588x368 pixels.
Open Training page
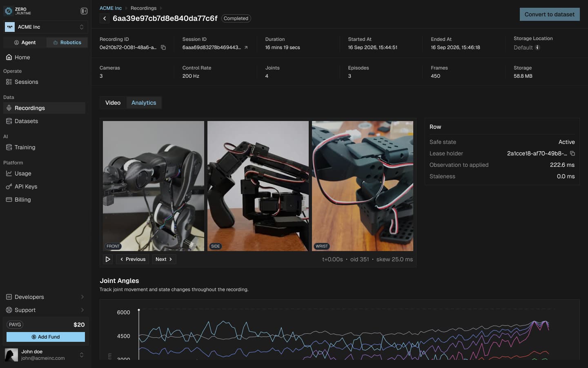[x=44, y=147]
